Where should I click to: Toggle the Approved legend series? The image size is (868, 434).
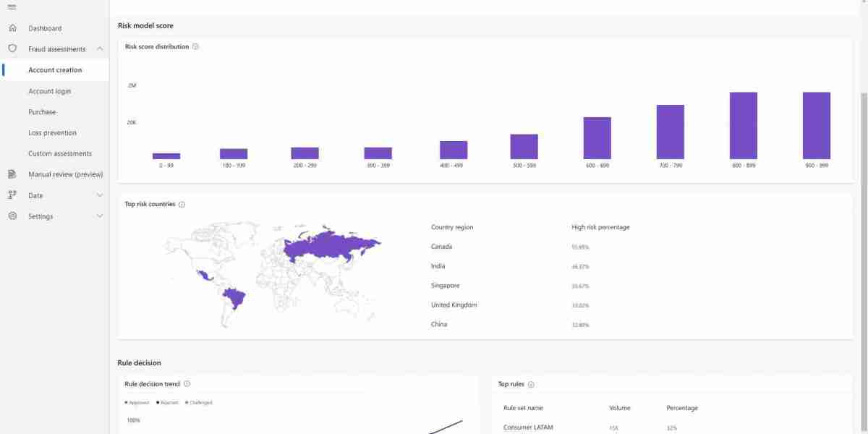tap(137, 403)
